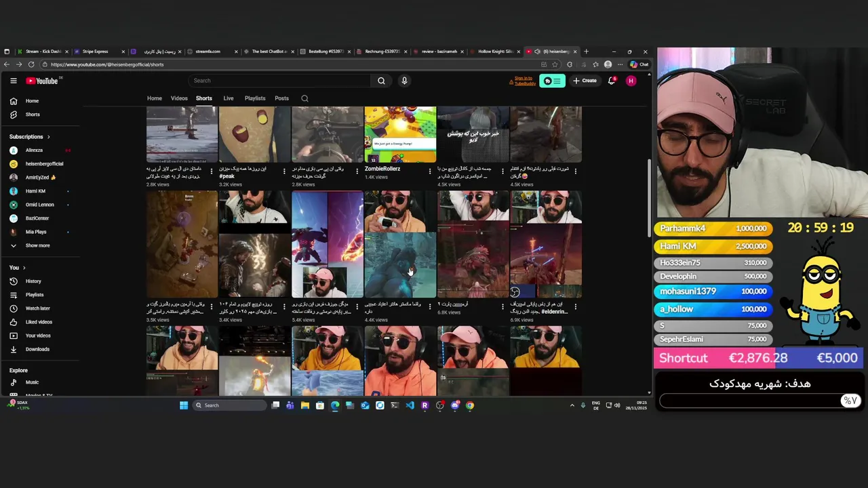Open the ZombieRollerz short thumbnail
This screenshot has height=488, width=868.
(x=400, y=134)
